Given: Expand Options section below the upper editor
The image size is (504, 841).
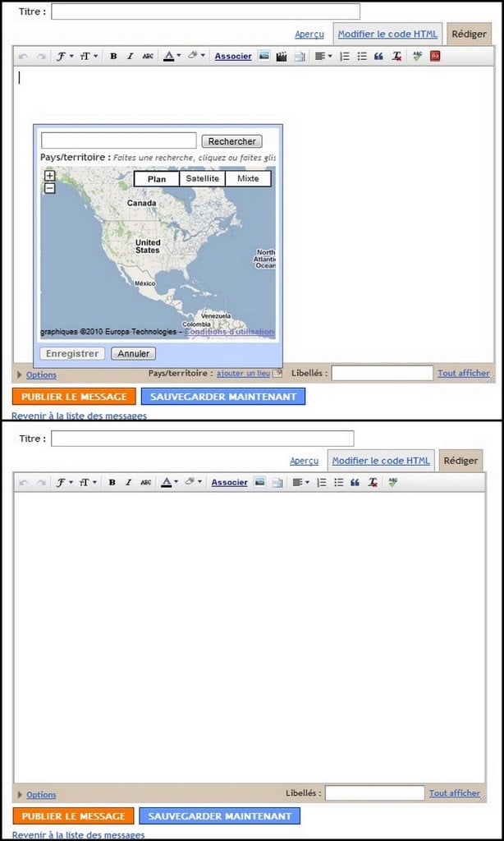Looking at the screenshot, I should click(40, 375).
